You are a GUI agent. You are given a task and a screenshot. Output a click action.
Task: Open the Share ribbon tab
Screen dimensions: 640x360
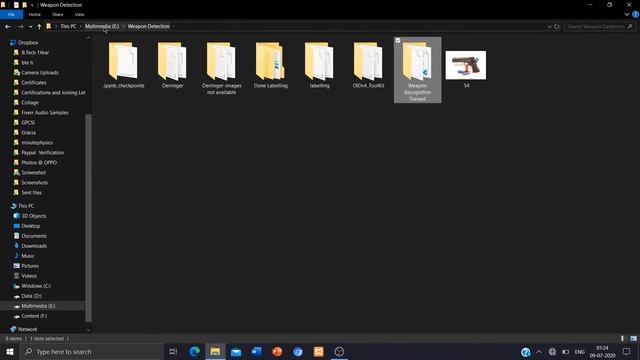[58, 14]
